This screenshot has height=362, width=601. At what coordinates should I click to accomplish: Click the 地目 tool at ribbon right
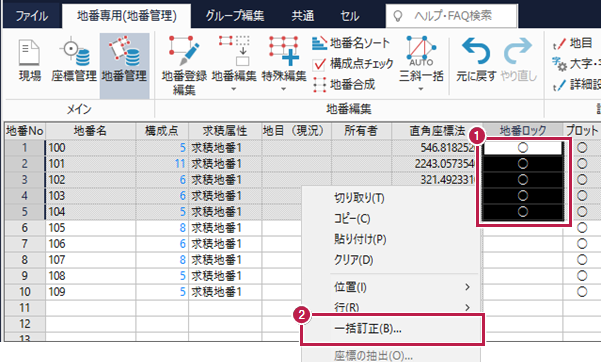(x=573, y=43)
